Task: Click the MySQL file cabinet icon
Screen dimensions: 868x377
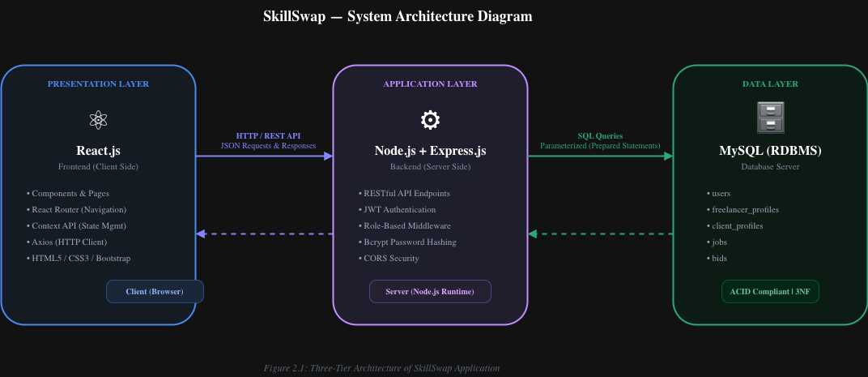Action: click(770, 118)
